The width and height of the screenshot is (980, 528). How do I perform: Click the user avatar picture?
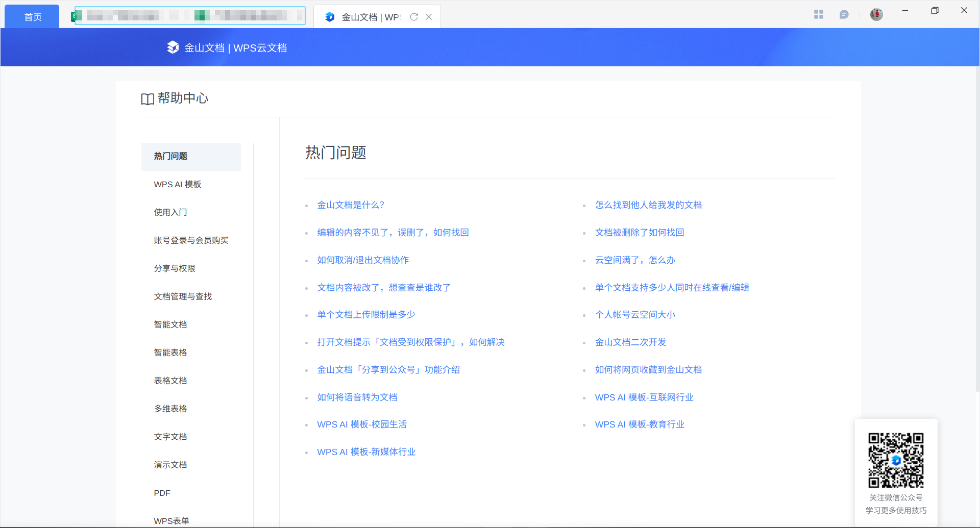tap(877, 14)
